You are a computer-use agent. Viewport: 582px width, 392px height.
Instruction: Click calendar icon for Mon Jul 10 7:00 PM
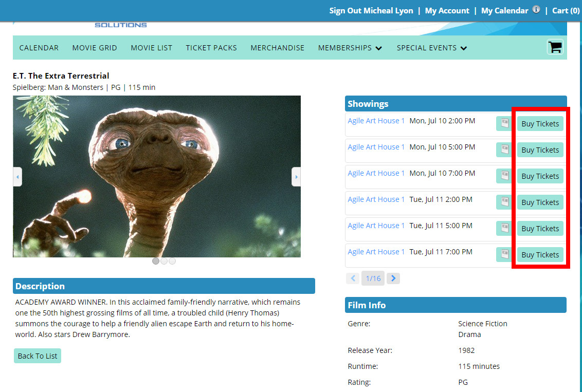(504, 176)
